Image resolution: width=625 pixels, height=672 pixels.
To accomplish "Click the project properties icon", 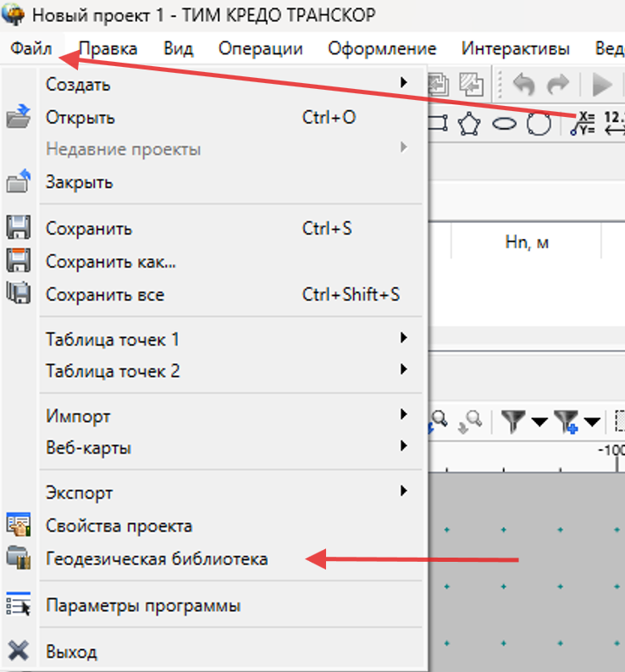I will [x=19, y=525].
